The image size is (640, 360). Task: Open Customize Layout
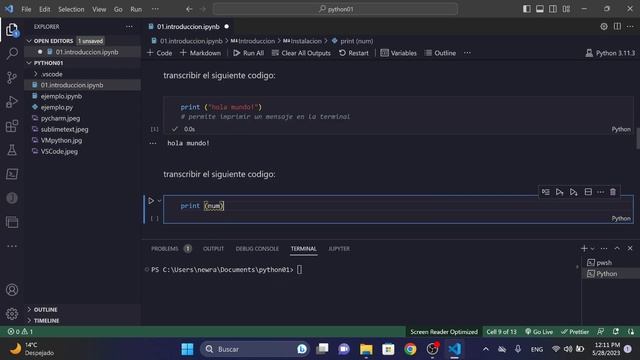tap(566, 9)
